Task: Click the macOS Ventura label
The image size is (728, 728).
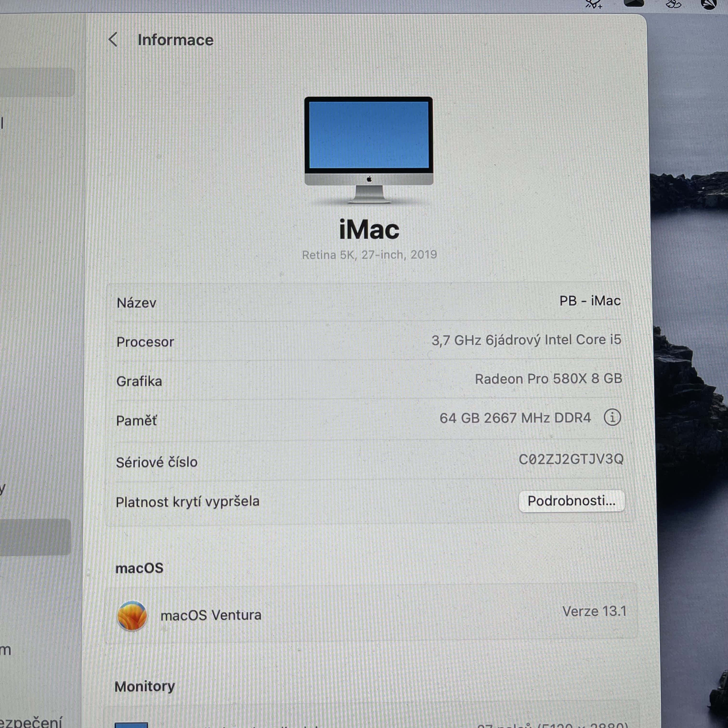Action: (x=211, y=615)
